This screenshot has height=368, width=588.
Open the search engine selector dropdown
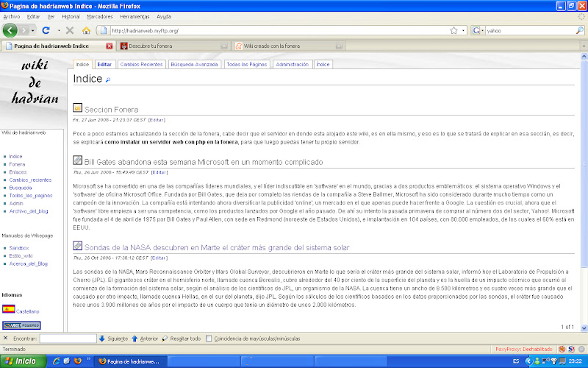pos(482,30)
